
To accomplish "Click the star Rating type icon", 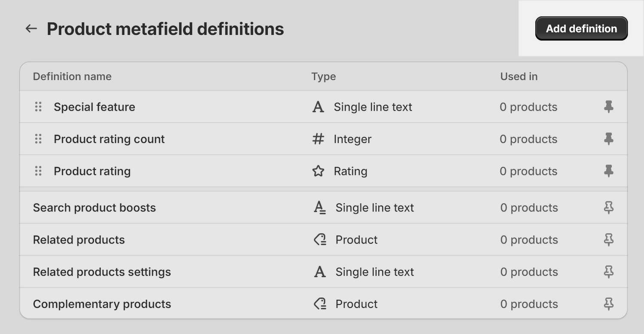I will (x=318, y=171).
